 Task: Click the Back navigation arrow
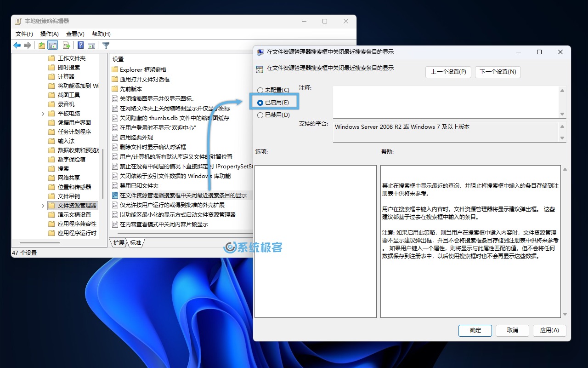coord(17,45)
